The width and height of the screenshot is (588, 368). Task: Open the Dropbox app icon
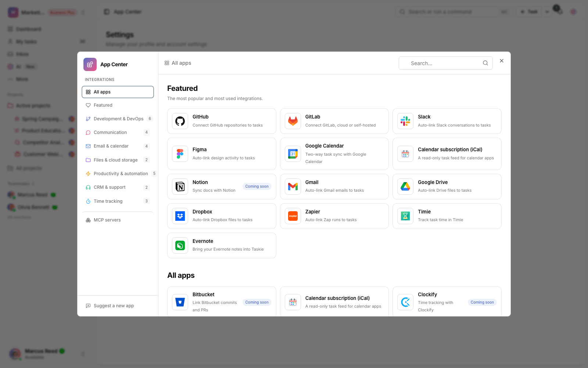coord(180,216)
